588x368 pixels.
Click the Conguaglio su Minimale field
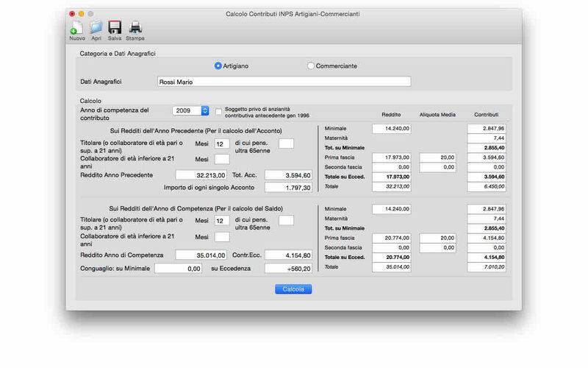click(179, 269)
